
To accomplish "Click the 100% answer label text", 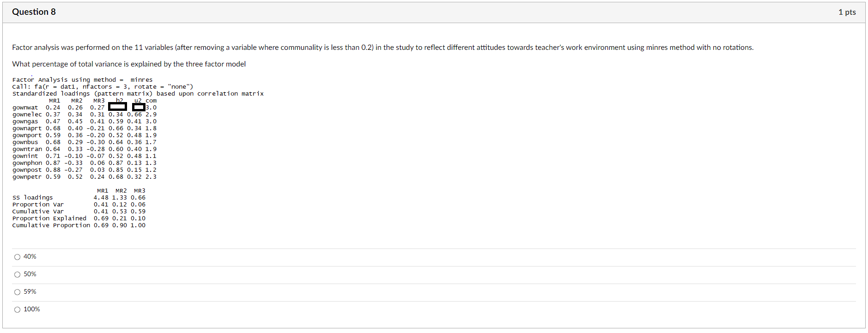I will tap(31, 309).
